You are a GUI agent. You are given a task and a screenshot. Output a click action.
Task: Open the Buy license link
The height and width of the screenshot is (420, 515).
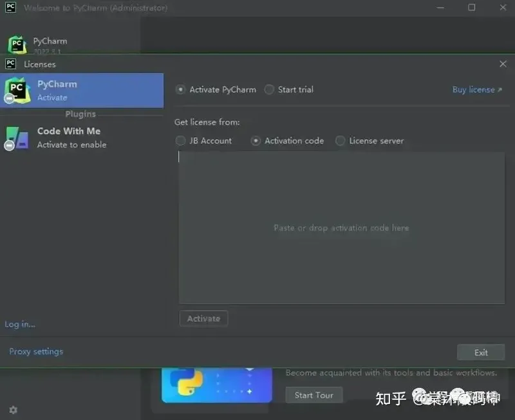pos(477,89)
